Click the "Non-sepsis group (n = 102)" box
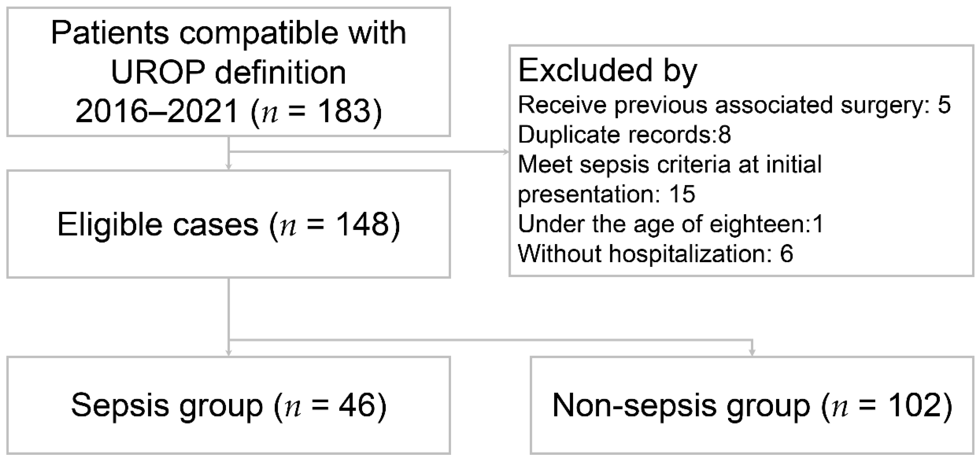The width and height of the screenshot is (980, 463). click(x=752, y=406)
